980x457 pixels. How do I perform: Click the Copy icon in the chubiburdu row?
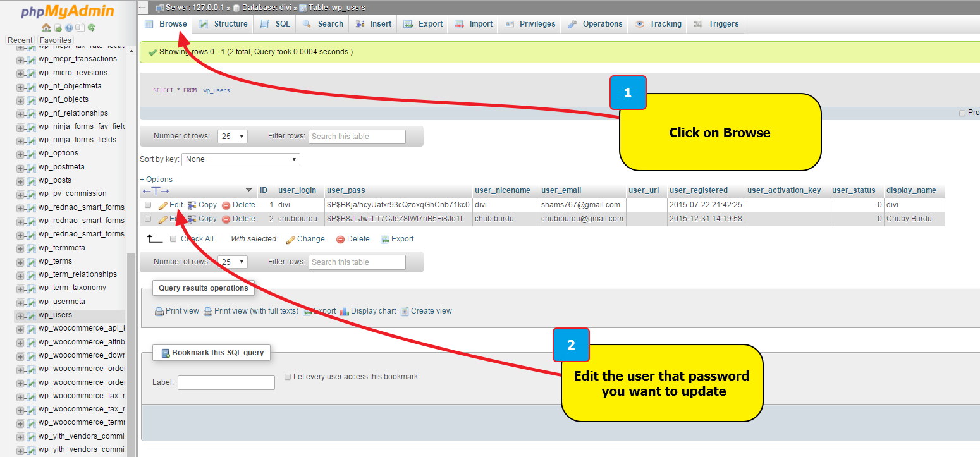pyautogui.click(x=192, y=219)
